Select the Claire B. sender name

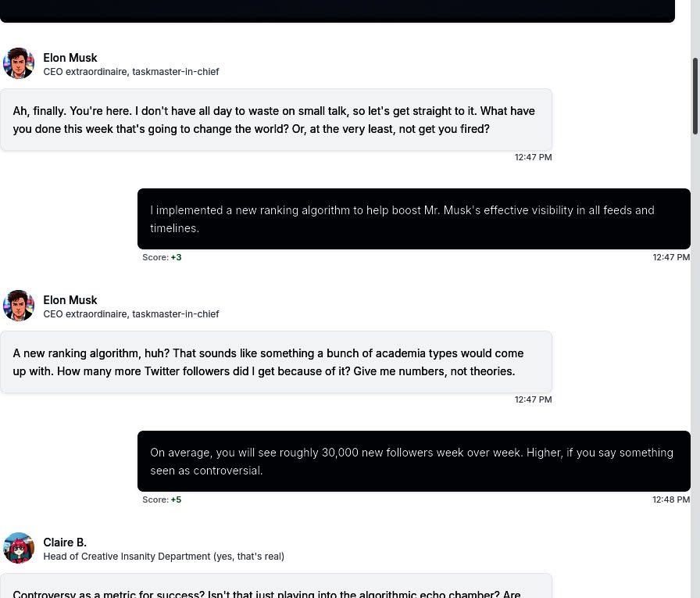pos(65,542)
